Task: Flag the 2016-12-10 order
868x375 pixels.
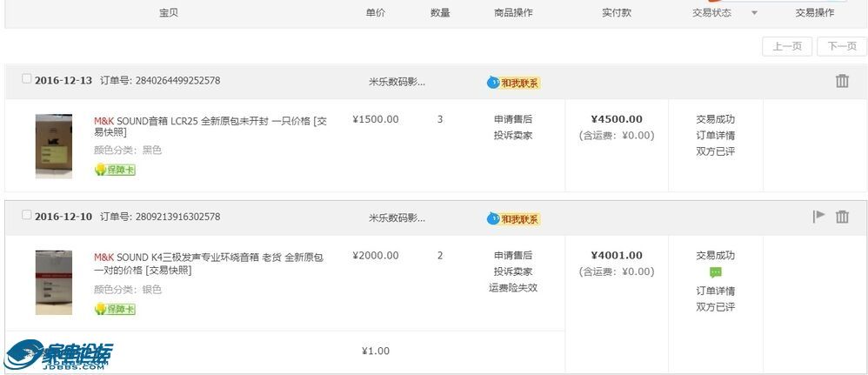Action: point(818,216)
